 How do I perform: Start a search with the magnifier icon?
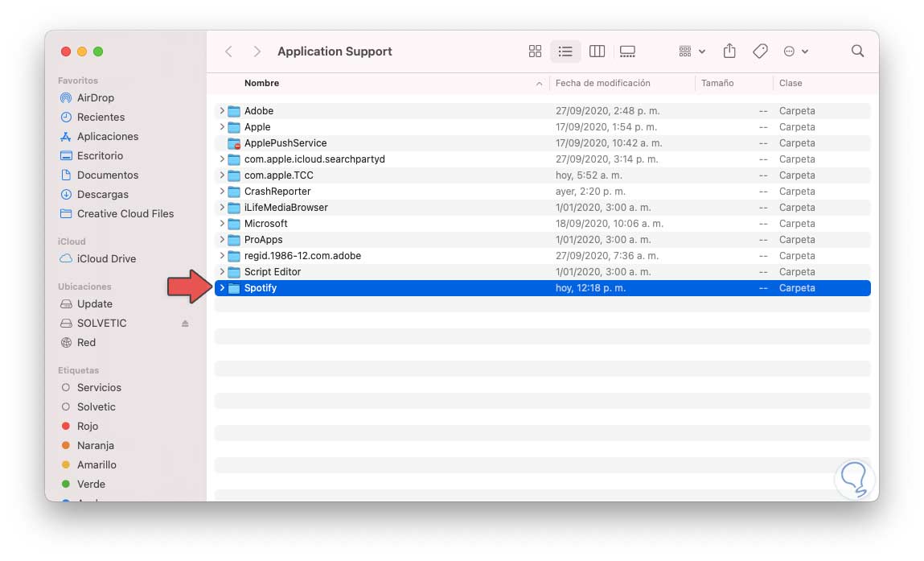(857, 51)
